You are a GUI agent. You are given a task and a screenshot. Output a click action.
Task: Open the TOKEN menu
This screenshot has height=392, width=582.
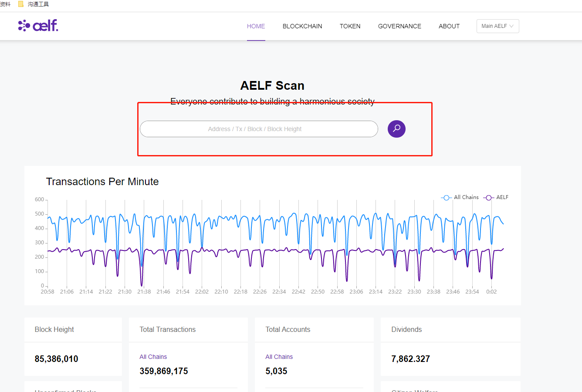click(350, 26)
